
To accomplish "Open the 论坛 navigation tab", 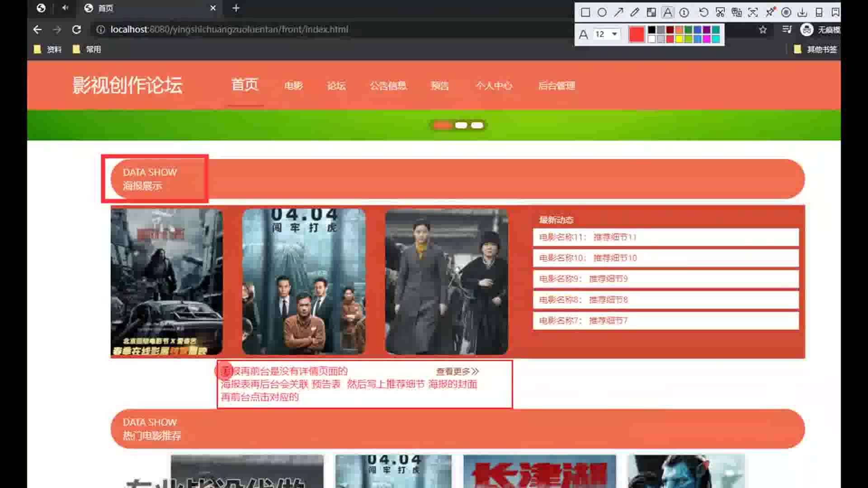I will coord(336,86).
